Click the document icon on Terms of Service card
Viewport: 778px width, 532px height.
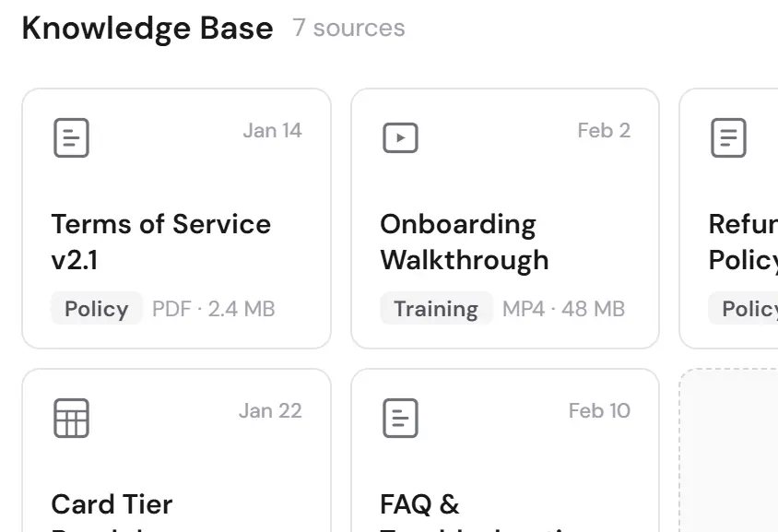pos(71,138)
